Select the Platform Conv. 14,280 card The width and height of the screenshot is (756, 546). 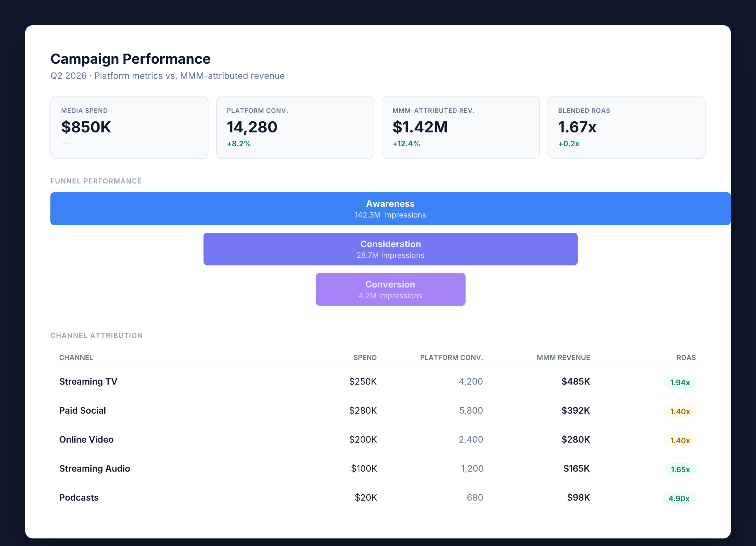point(295,127)
